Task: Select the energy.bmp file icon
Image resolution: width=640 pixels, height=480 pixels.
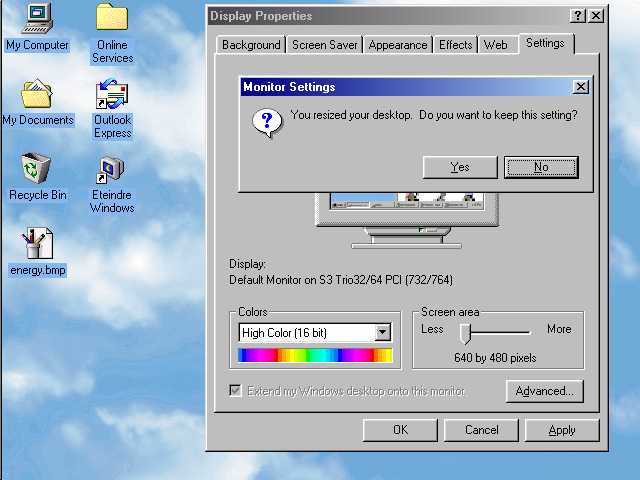Action: pyautogui.click(x=37, y=244)
